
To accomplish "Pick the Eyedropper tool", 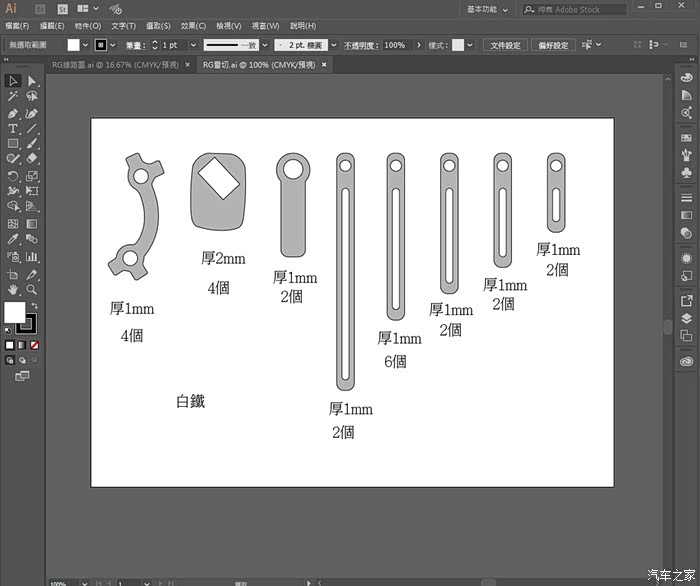I will pyautogui.click(x=13, y=240).
